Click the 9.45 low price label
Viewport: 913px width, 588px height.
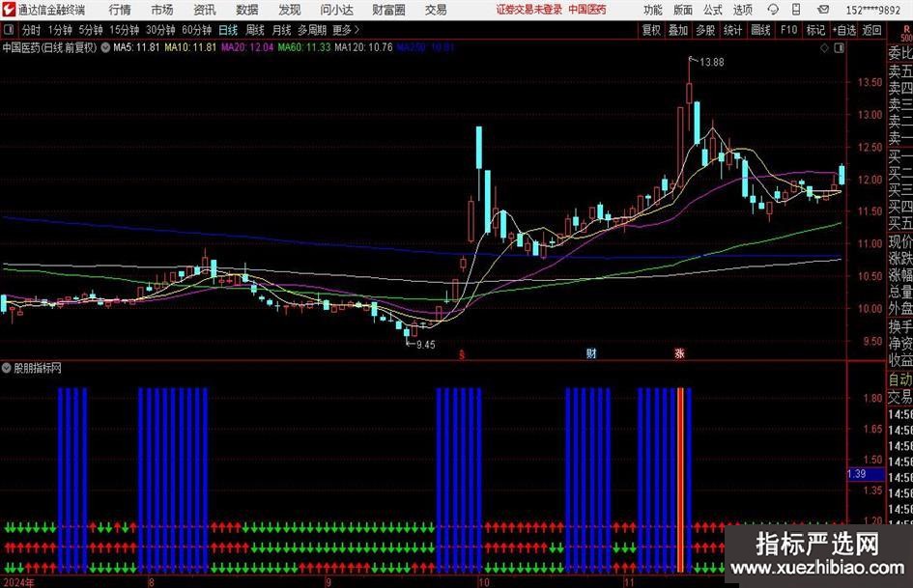426,345
